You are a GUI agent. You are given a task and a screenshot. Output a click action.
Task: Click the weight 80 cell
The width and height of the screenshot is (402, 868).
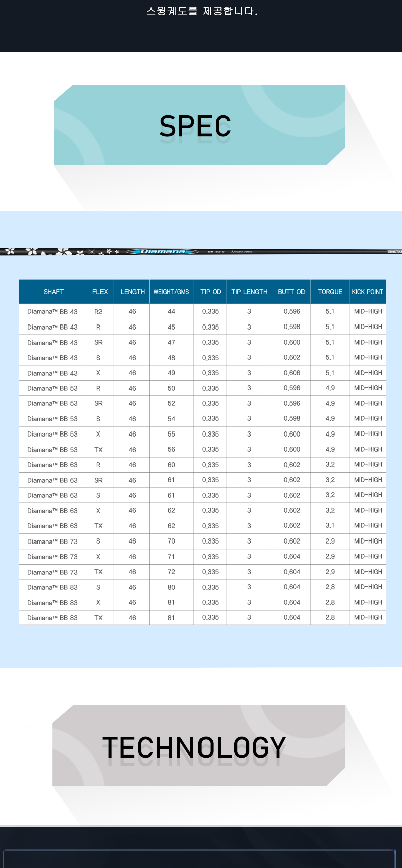pyautogui.click(x=171, y=587)
